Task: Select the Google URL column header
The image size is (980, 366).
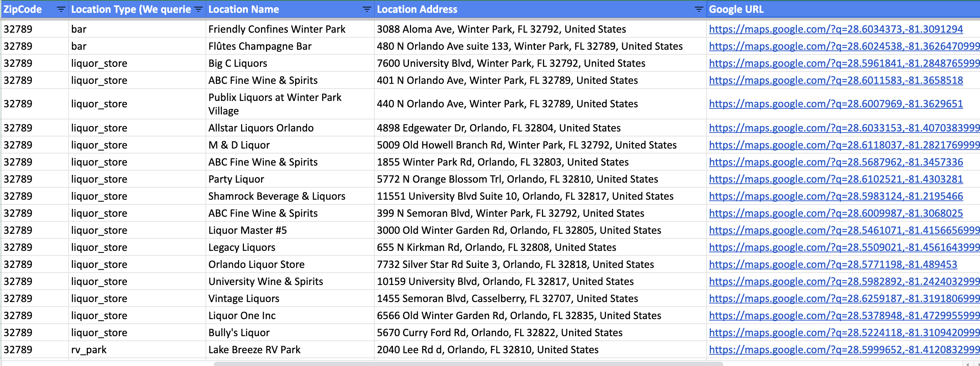Action: pos(843,10)
